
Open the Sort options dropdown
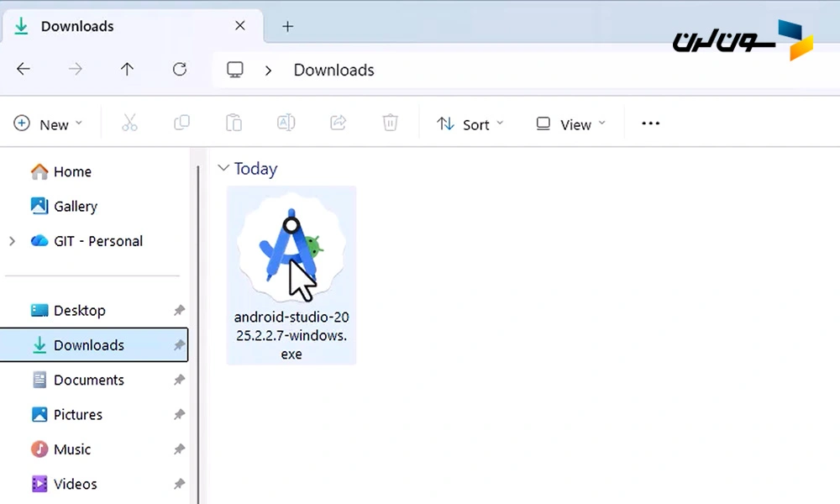pyautogui.click(x=470, y=124)
